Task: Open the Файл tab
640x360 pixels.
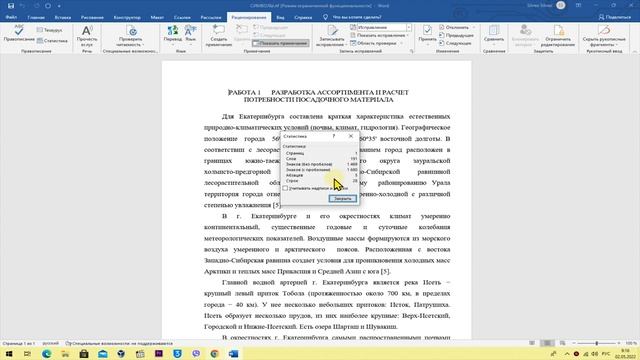Action: (11, 17)
